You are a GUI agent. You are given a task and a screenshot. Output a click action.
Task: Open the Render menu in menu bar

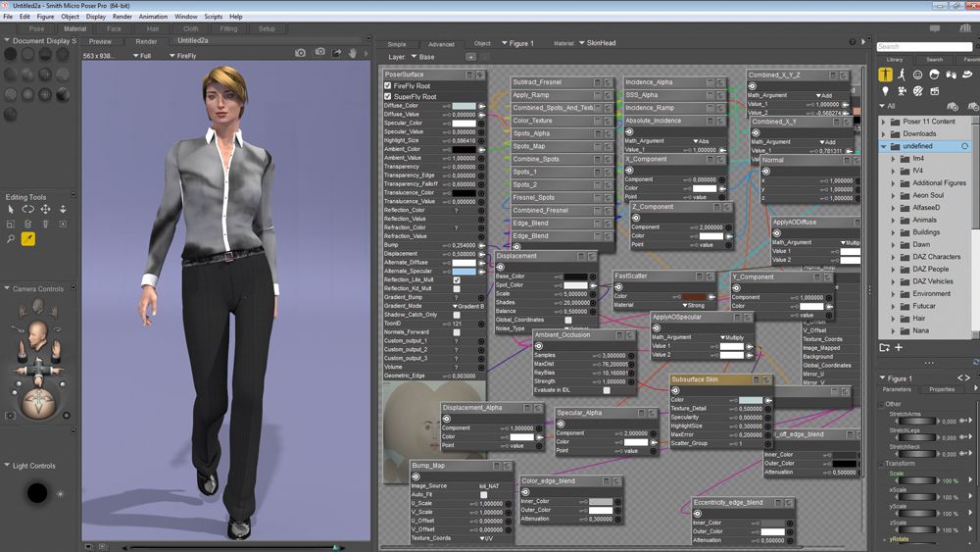[x=122, y=17]
